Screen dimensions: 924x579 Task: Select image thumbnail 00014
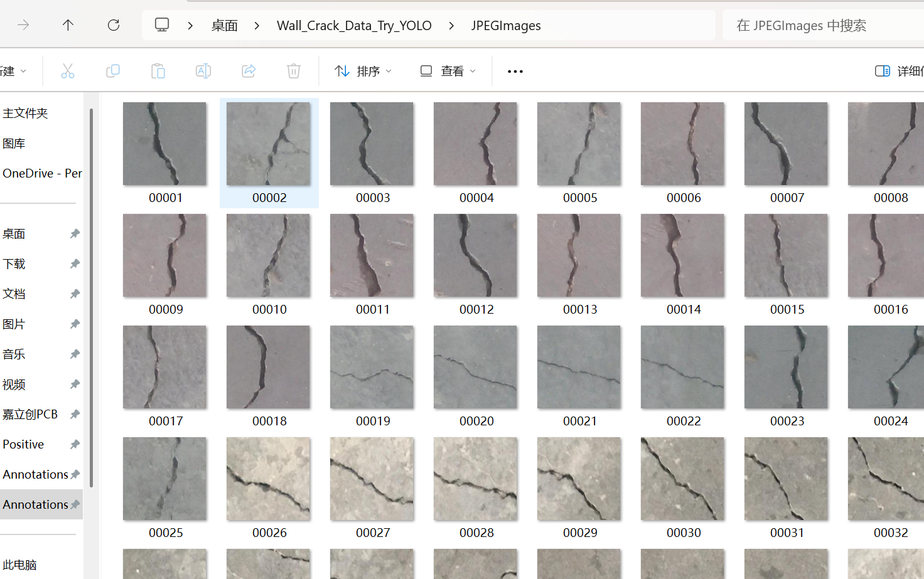[682, 255]
